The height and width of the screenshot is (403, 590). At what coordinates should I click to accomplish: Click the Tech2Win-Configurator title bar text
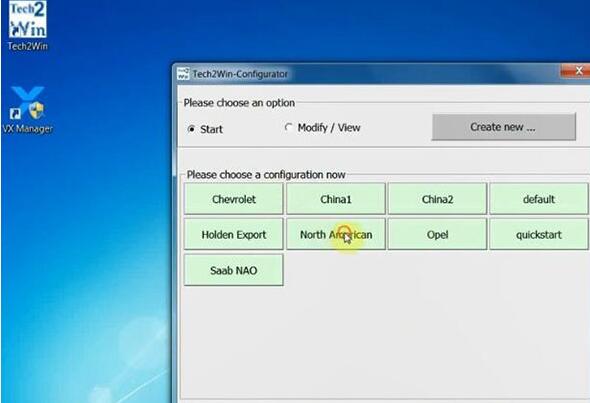coord(240,74)
